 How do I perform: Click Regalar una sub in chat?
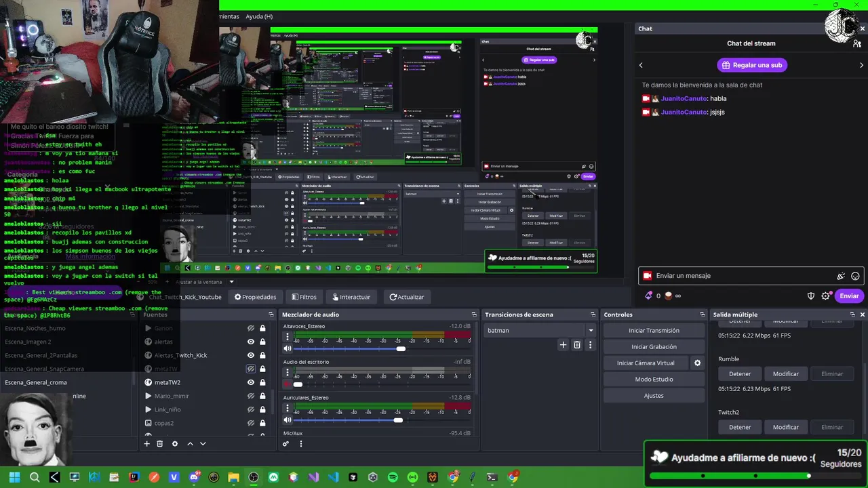(x=752, y=65)
